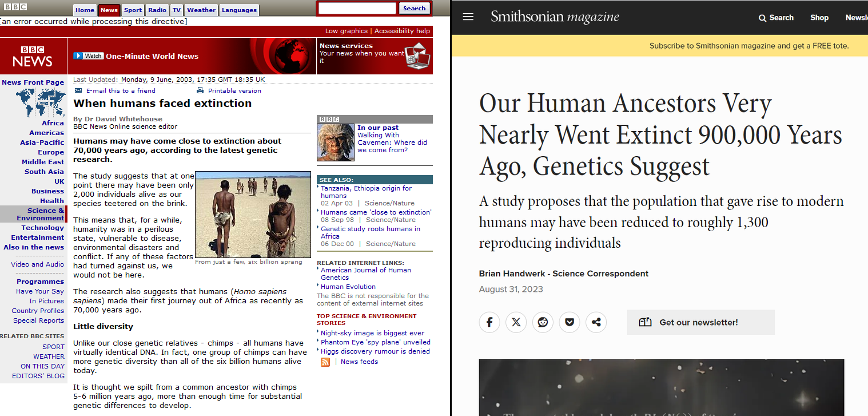Select Africa in BBC sidebar

[x=53, y=123]
